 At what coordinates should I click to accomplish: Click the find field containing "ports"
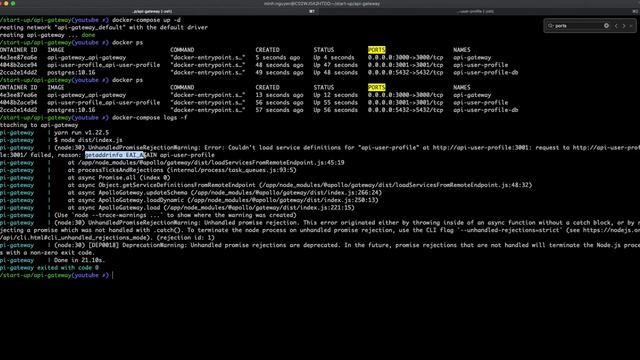point(578,26)
